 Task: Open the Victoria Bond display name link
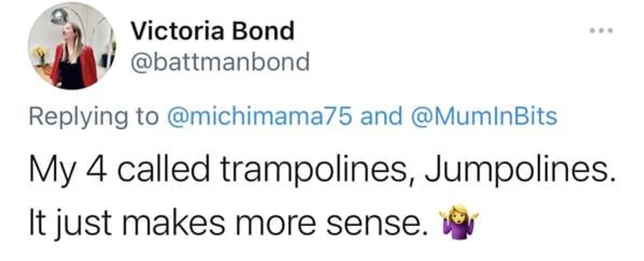tap(213, 31)
